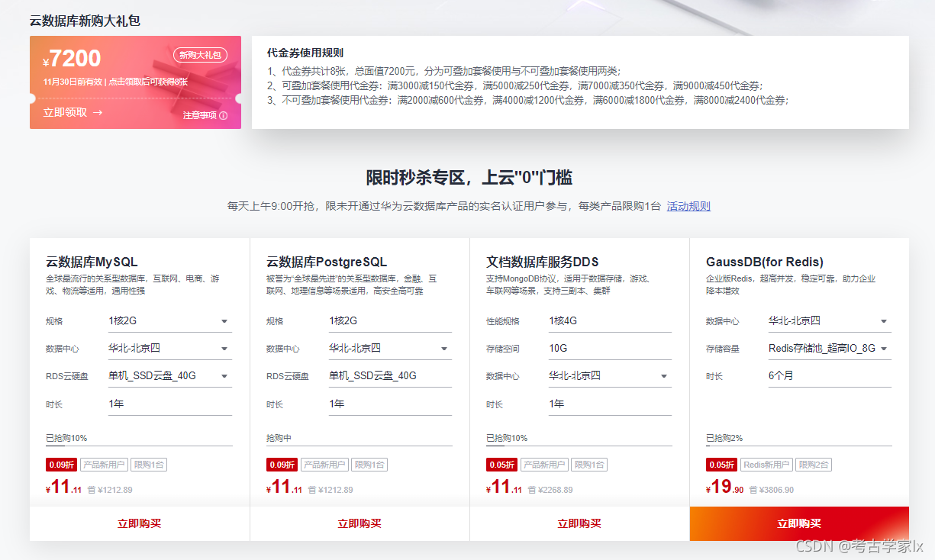This screenshot has width=935, height=560.
Task: Click DDS 产品新用户 tag
Action: pyautogui.click(x=546, y=465)
